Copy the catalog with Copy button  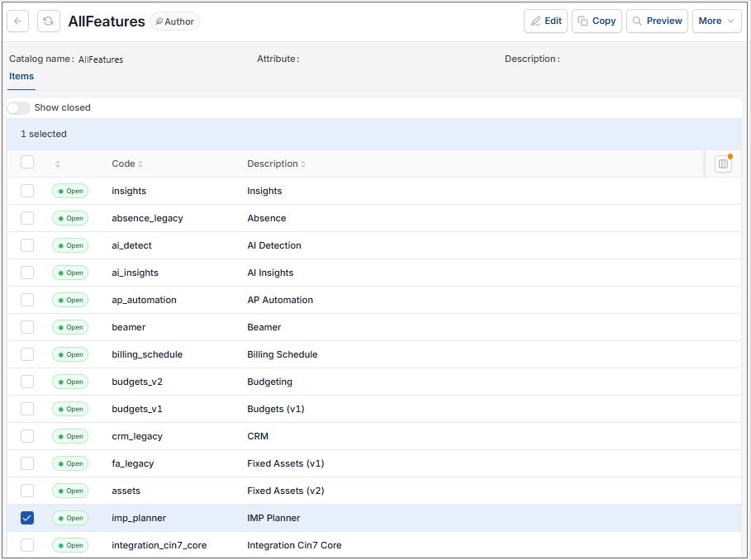click(x=597, y=21)
